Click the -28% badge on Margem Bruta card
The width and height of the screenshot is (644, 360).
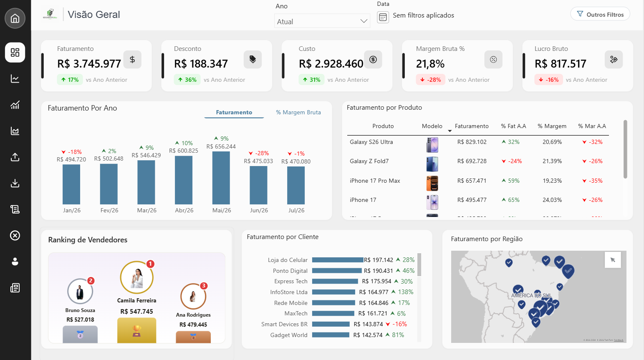[x=430, y=80]
